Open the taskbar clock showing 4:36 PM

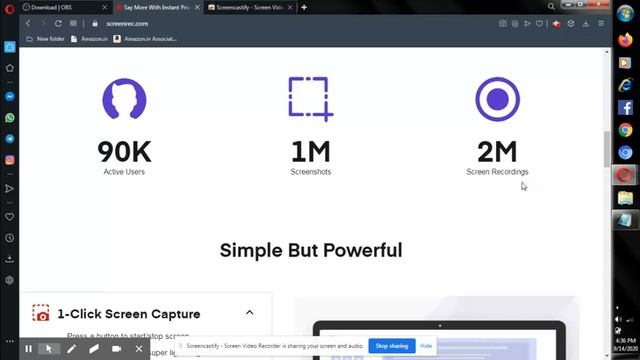626,344
